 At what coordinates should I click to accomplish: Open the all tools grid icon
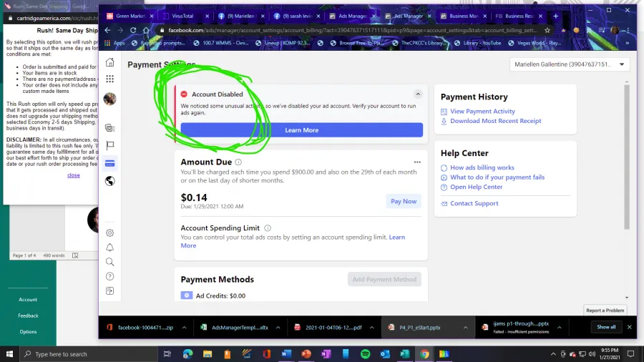coord(109,79)
